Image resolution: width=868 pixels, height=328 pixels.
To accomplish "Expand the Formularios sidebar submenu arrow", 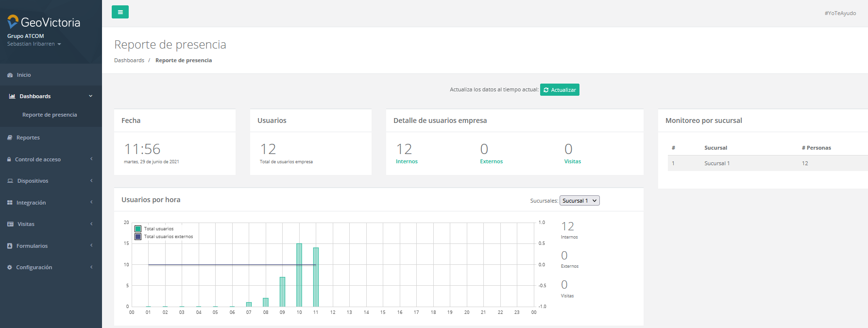I will point(91,246).
